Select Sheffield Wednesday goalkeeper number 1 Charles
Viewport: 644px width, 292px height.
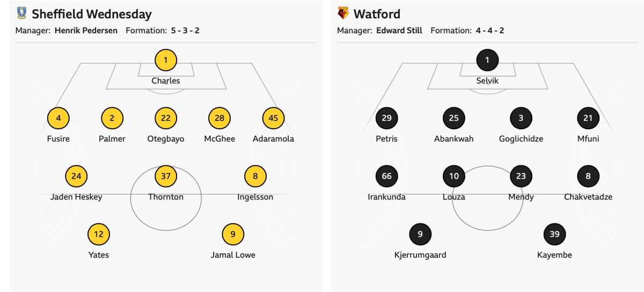point(166,60)
